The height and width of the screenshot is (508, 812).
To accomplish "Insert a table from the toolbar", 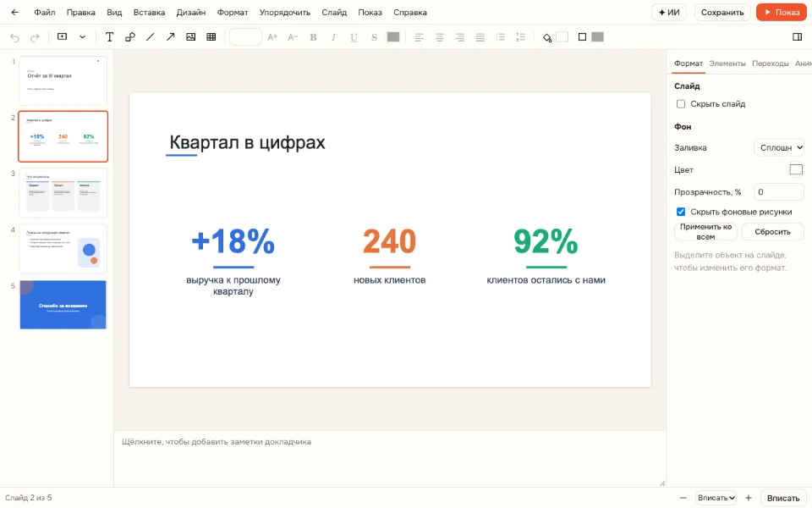I will point(211,36).
